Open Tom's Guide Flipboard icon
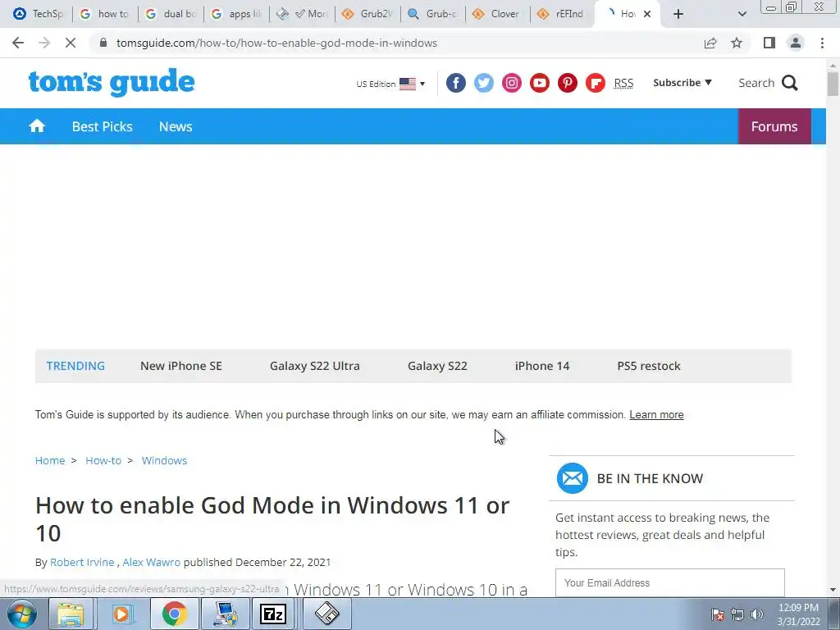 (x=596, y=83)
